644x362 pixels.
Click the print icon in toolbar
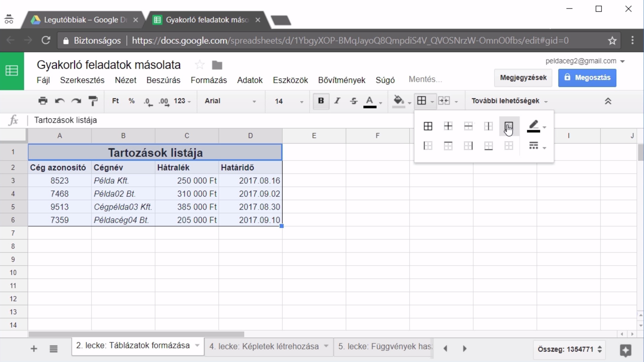click(43, 101)
